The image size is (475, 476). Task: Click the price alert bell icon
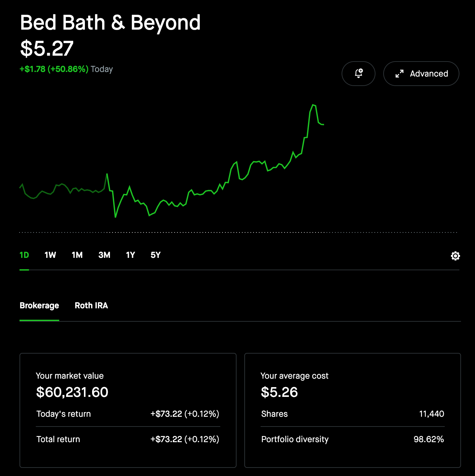pos(358,74)
